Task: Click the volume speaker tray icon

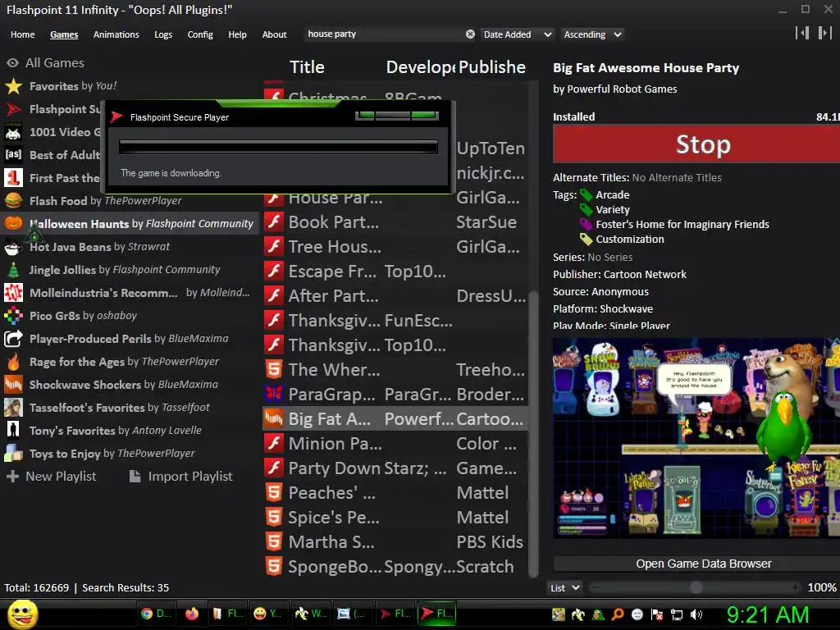Action: (696, 614)
